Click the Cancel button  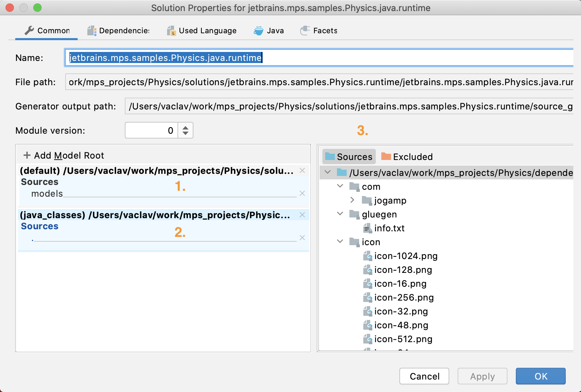(424, 376)
